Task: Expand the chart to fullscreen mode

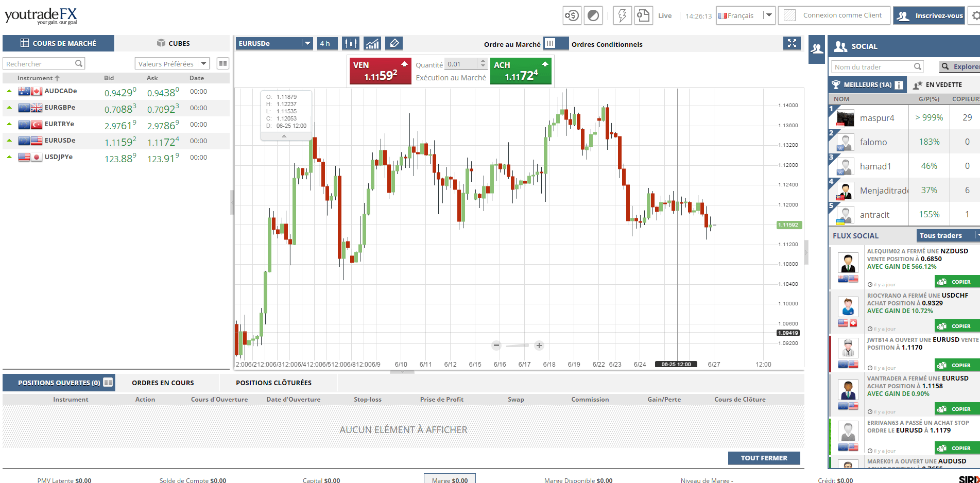Action: click(x=792, y=43)
